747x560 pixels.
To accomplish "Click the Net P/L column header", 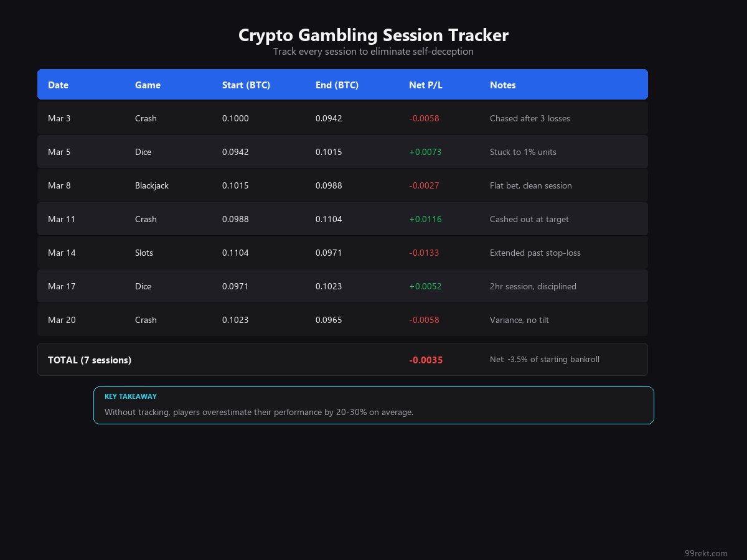I will [426, 85].
